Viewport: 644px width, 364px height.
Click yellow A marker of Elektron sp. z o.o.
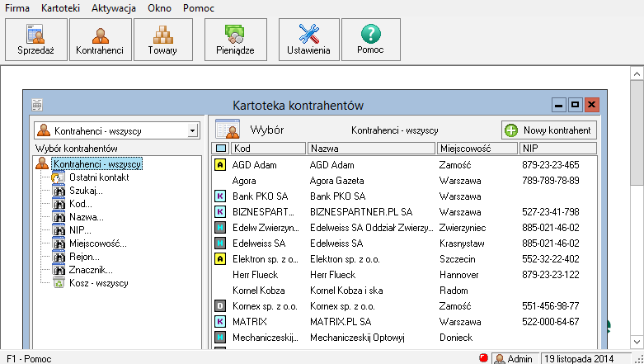220,259
